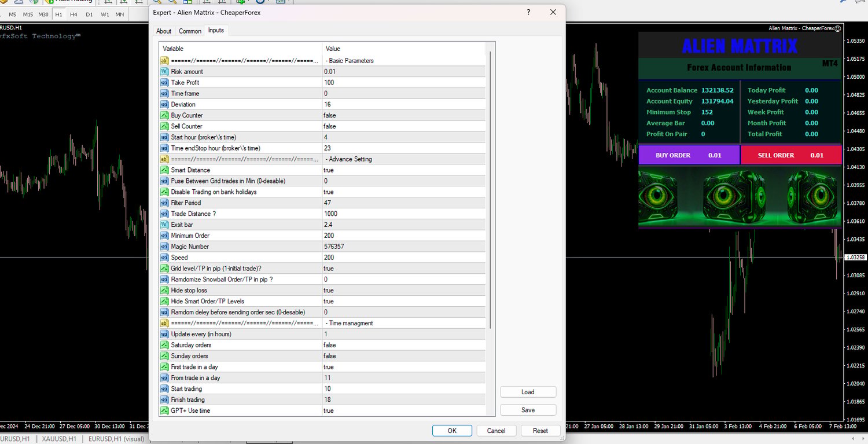
Task: Select the D1 timeframe button
Action: 89,14
